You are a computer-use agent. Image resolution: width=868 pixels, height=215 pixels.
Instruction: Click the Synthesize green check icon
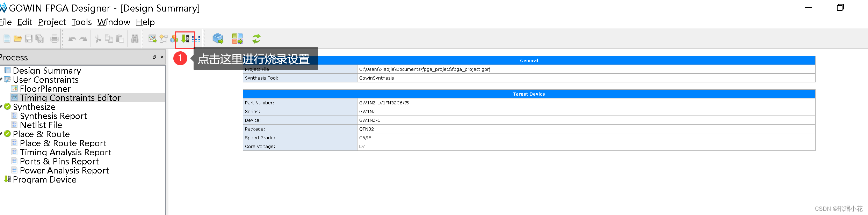pos(7,106)
